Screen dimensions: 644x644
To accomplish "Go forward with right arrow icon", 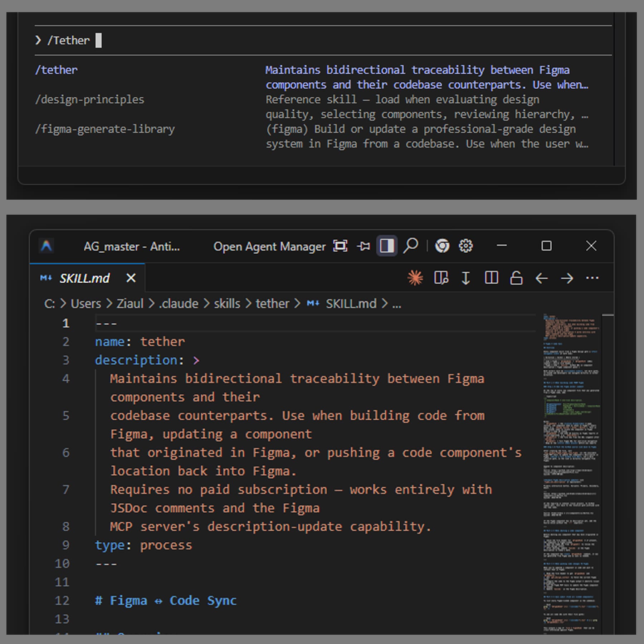I will tap(567, 278).
